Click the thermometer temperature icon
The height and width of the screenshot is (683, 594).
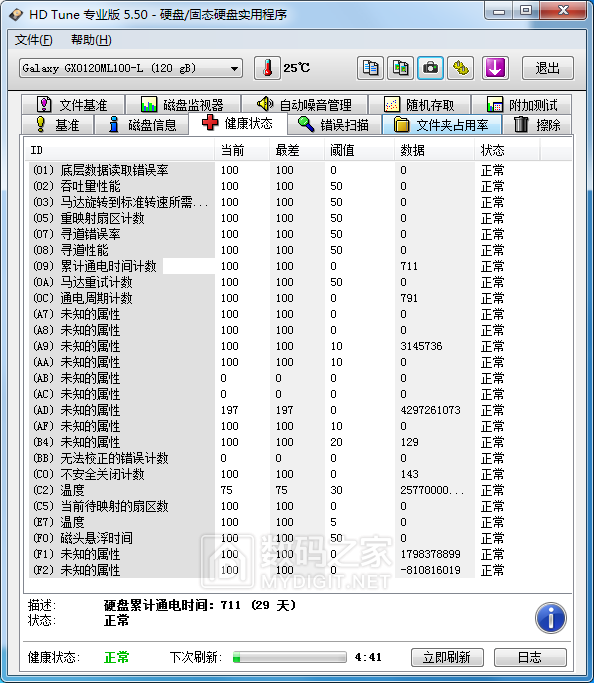coord(267,68)
